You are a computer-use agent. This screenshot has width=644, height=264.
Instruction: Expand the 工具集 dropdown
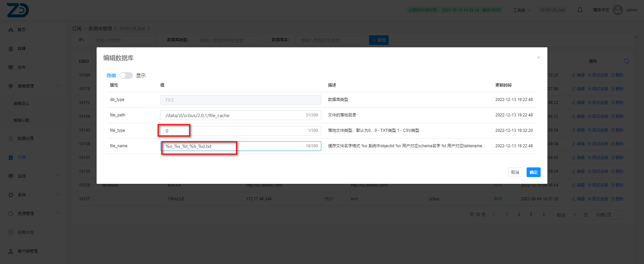click(522, 10)
